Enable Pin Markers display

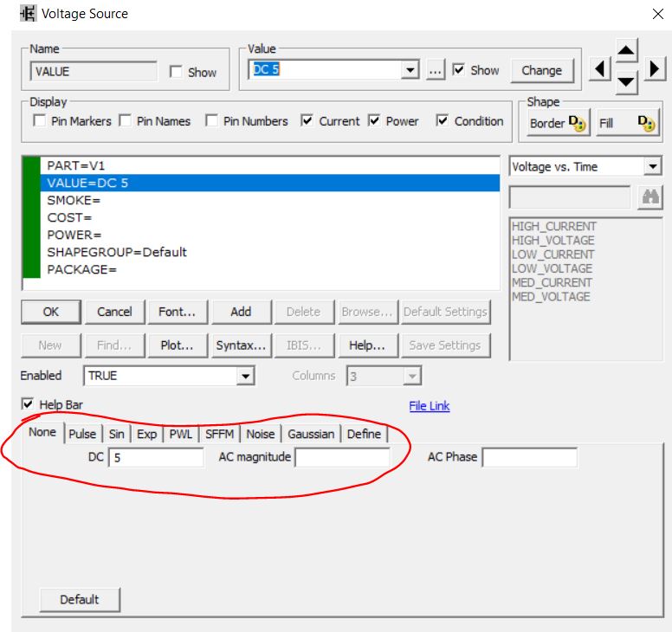tap(40, 120)
